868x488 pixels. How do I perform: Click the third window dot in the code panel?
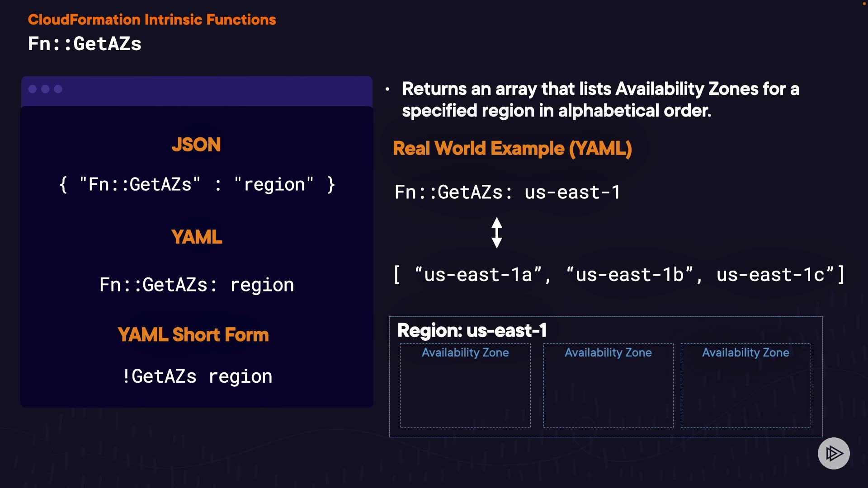(58, 89)
